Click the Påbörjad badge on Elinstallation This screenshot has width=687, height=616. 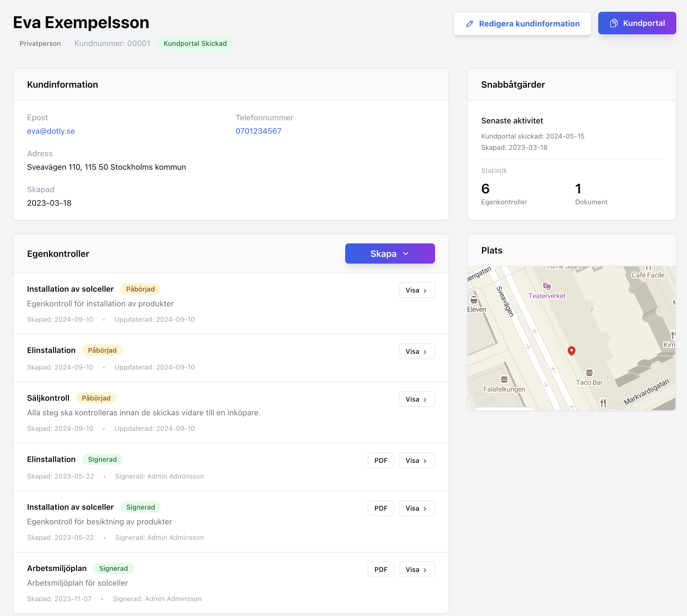(x=102, y=350)
